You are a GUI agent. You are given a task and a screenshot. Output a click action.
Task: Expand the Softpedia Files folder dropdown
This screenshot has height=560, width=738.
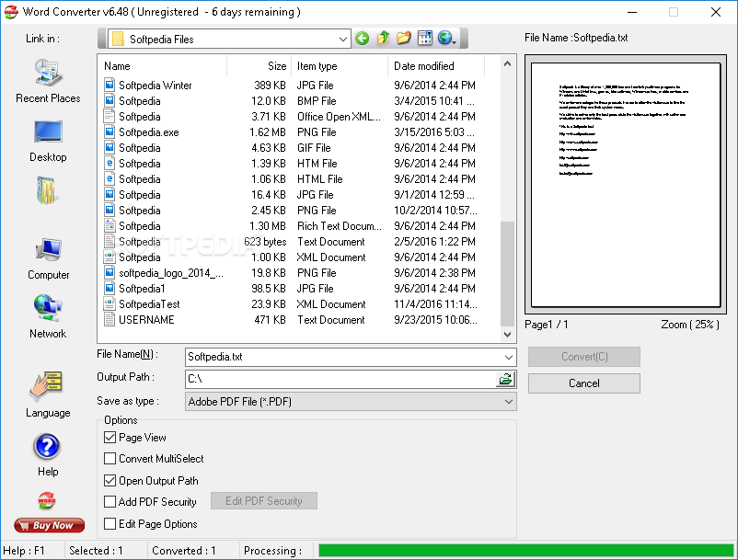pyautogui.click(x=343, y=40)
